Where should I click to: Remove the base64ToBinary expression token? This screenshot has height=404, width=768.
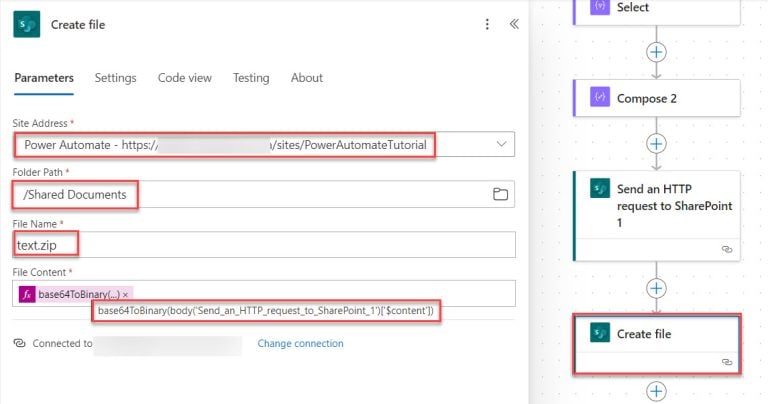(x=125, y=295)
